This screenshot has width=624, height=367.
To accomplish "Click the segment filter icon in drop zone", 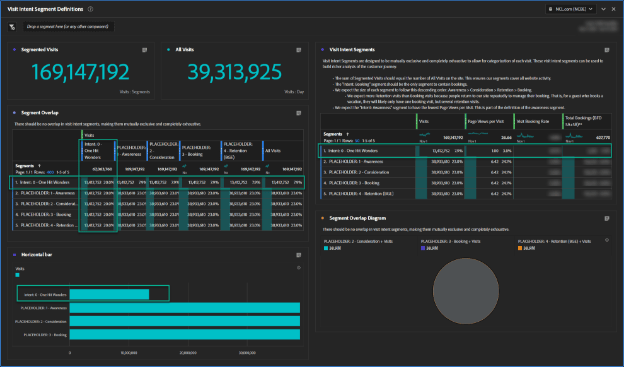I will point(12,27).
